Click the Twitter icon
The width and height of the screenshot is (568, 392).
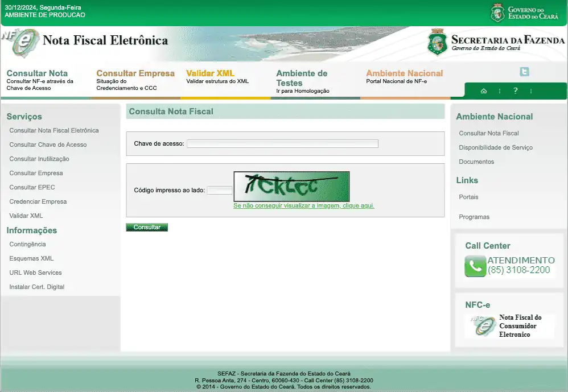524,72
